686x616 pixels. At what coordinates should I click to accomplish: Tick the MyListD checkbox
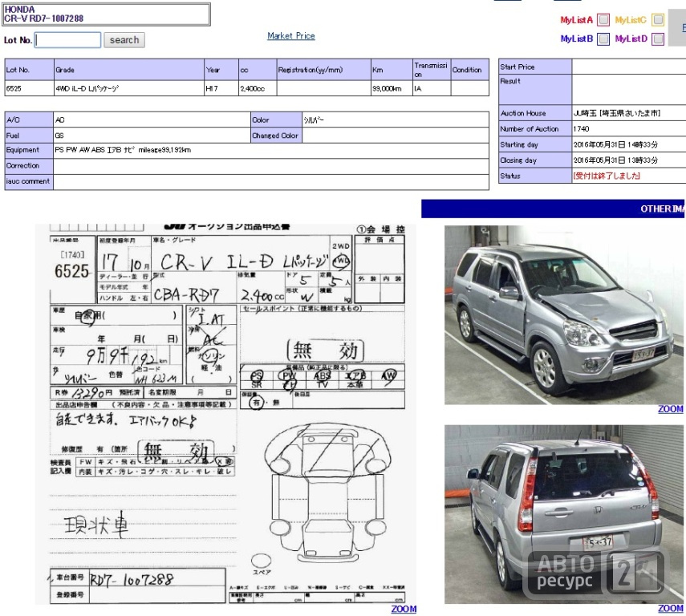pos(658,39)
